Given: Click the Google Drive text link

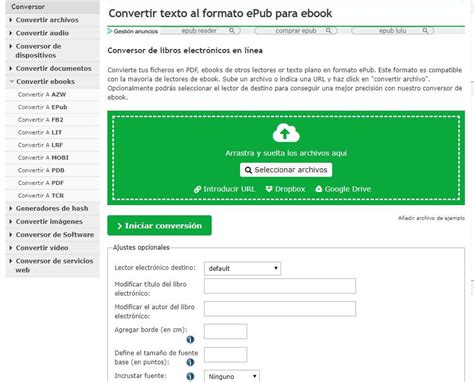Looking at the screenshot, I should point(348,189).
